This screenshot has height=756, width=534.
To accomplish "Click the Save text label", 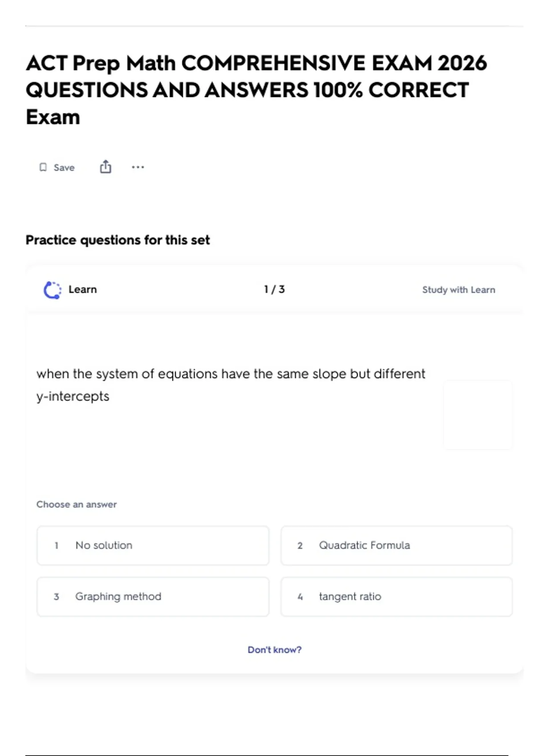I will point(64,168).
